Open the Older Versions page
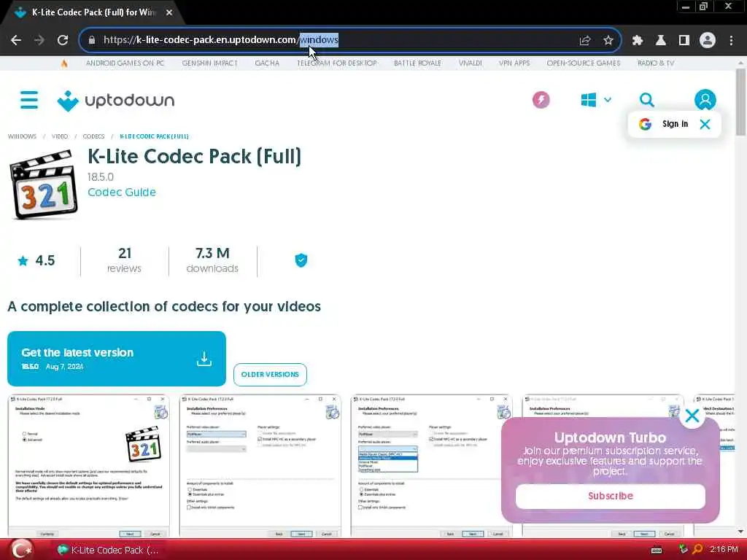 point(270,375)
